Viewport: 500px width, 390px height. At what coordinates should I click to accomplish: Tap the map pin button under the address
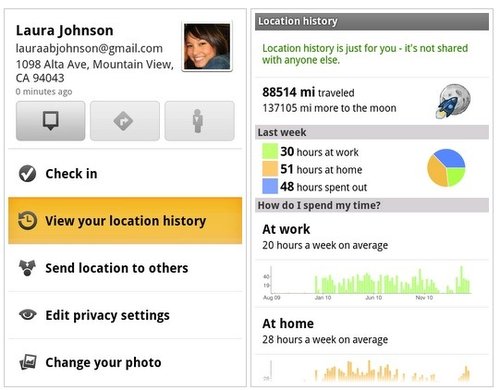50,121
